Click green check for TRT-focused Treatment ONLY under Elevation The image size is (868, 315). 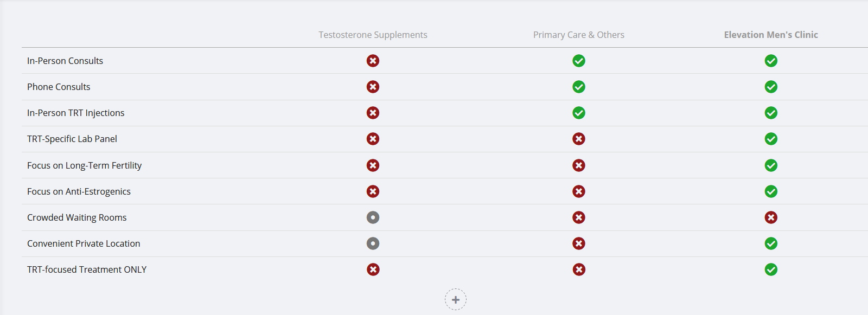point(771,269)
